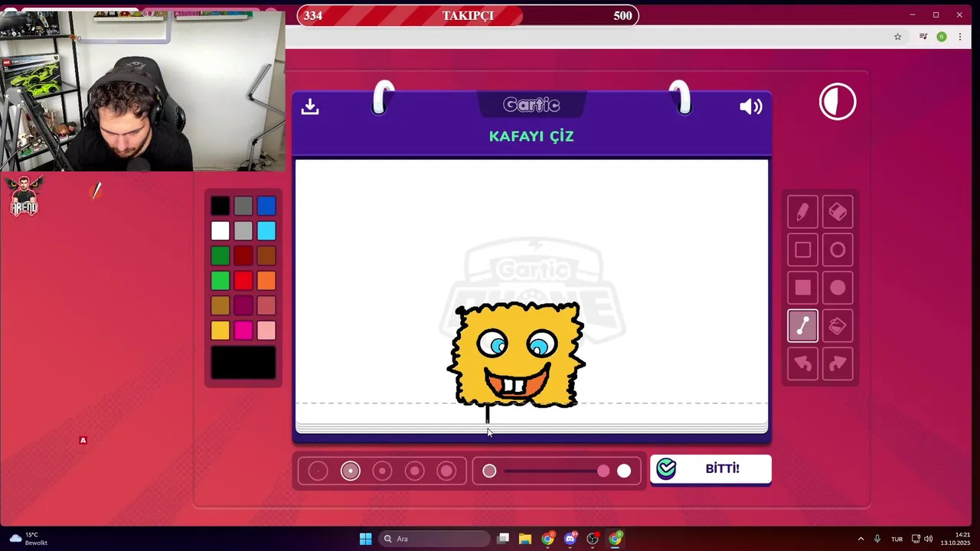Activate the paint bucket fill tool

tap(838, 326)
